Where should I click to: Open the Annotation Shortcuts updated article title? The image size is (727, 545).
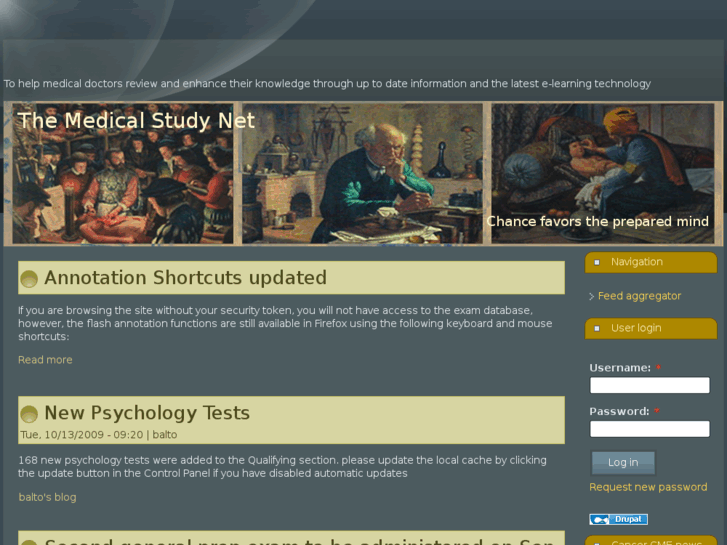[x=185, y=278]
